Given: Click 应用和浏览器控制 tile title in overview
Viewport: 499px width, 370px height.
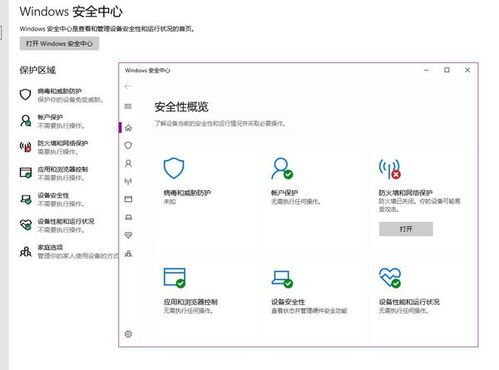Looking at the screenshot, I should pyautogui.click(x=190, y=302).
